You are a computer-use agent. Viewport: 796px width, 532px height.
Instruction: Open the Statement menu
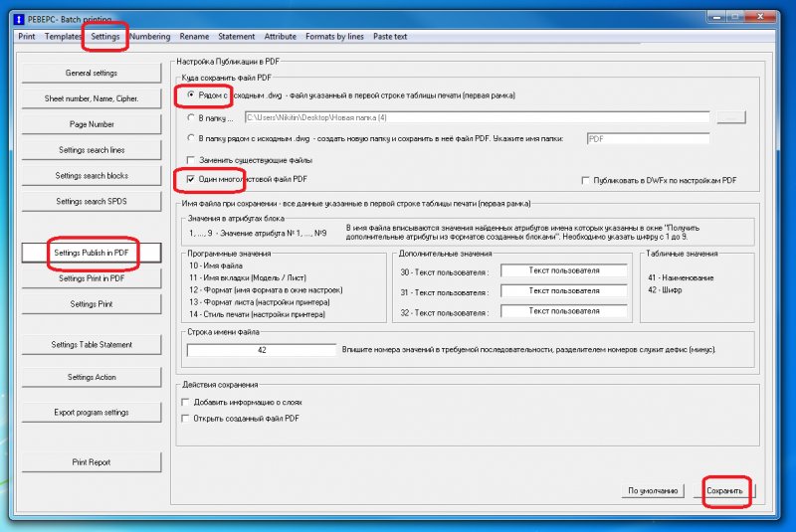236,37
